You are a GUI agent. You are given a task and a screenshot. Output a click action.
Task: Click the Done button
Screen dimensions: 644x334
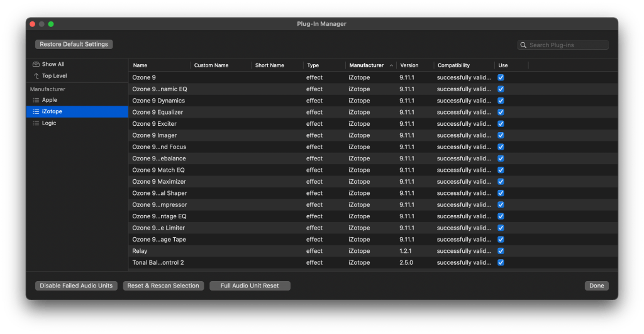[596, 286]
